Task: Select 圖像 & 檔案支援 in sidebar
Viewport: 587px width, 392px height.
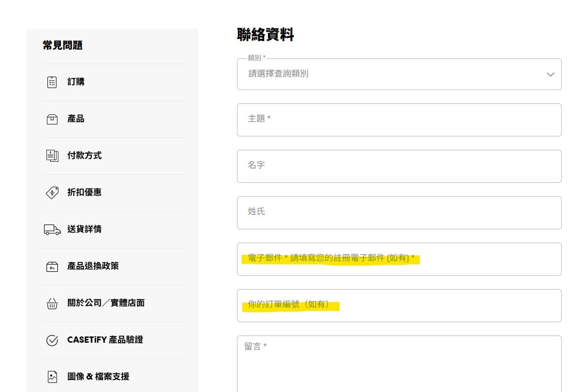Action: (x=114, y=377)
